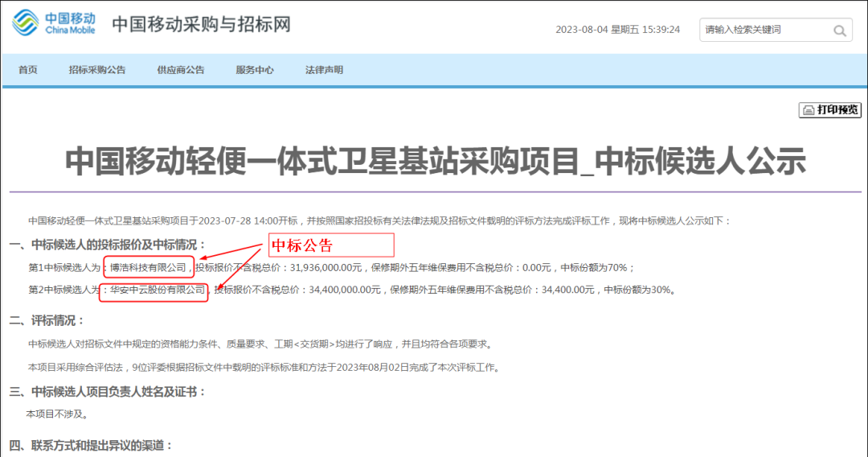Click section heading 一、中标候选人的投标报价及中标情况
The height and width of the screenshot is (457, 868).
(108, 245)
